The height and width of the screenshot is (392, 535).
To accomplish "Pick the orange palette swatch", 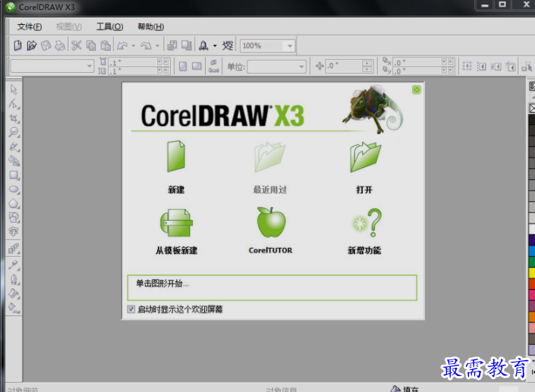I will click(x=532, y=317).
